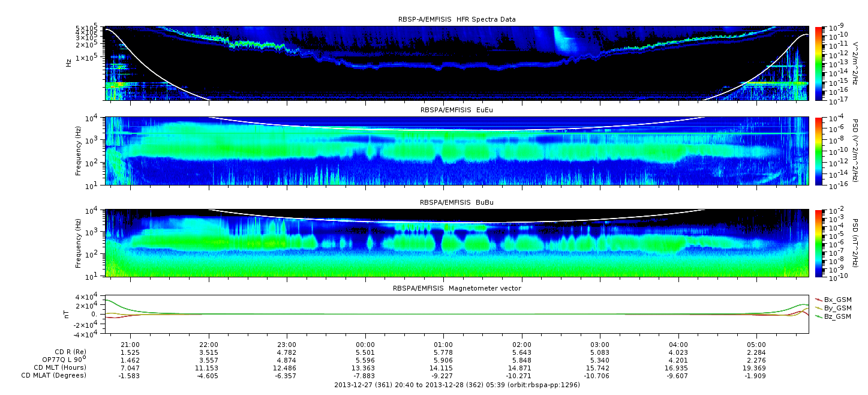Viewport: 868px width, 395px height.
Task: Click the date range footer with orbit number
Action: tap(456, 385)
